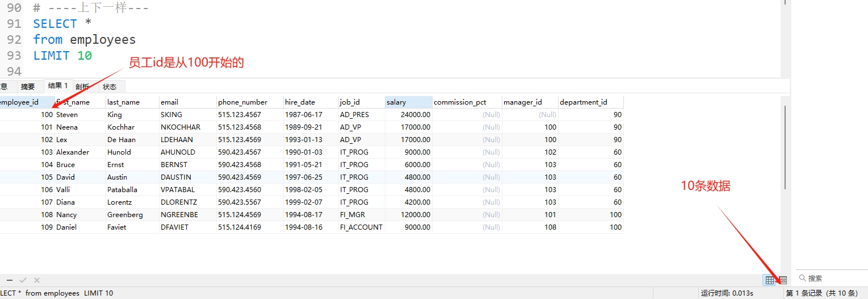
Task: Type in the 搜索 search field
Action: 835,278
